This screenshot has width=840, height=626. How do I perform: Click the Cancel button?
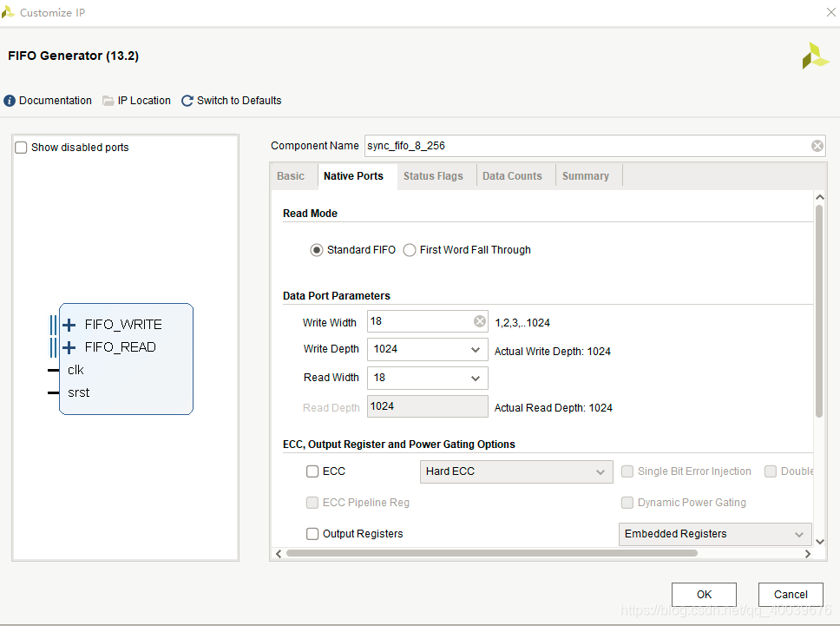(791, 595)
